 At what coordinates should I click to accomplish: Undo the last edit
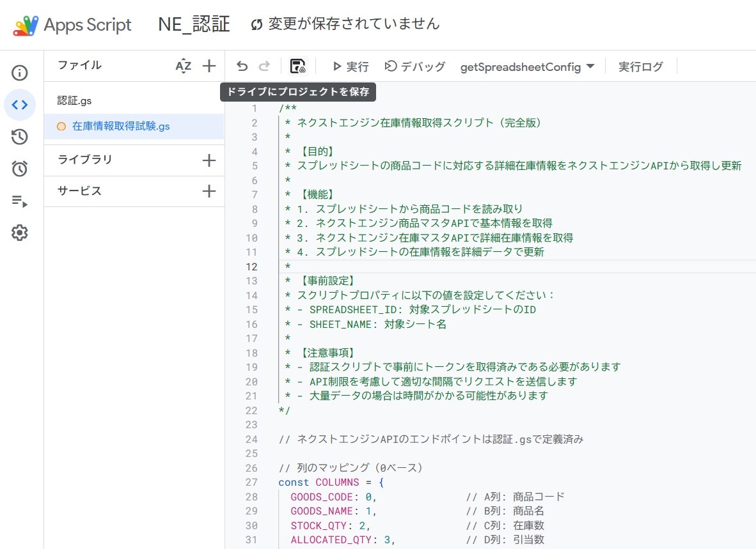pyautogui.click(x=242, y=66)
